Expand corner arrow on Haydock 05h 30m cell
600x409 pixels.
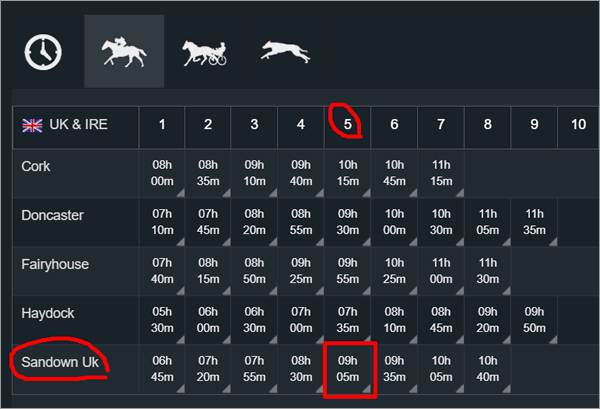coord(178,342)
